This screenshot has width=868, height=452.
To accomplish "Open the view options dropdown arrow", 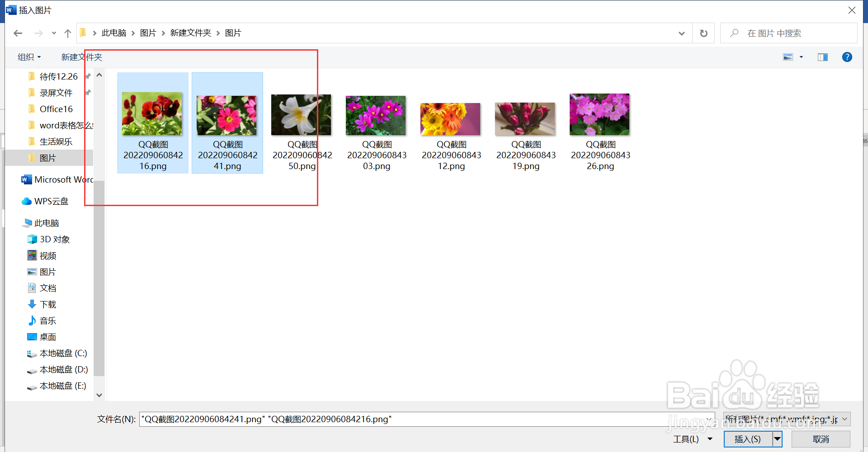I will [801, 57].
